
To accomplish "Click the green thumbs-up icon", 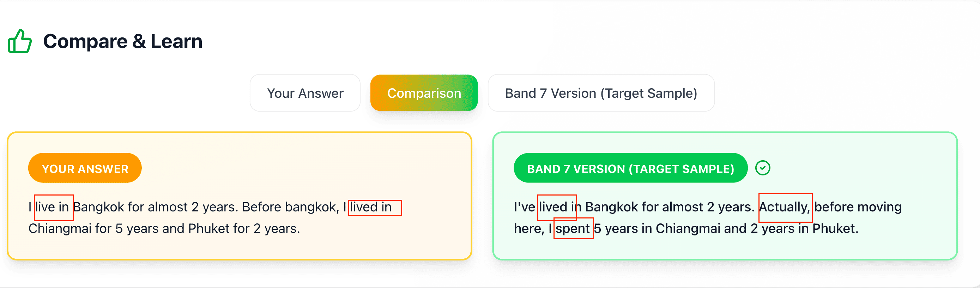I will coord(20,41).
